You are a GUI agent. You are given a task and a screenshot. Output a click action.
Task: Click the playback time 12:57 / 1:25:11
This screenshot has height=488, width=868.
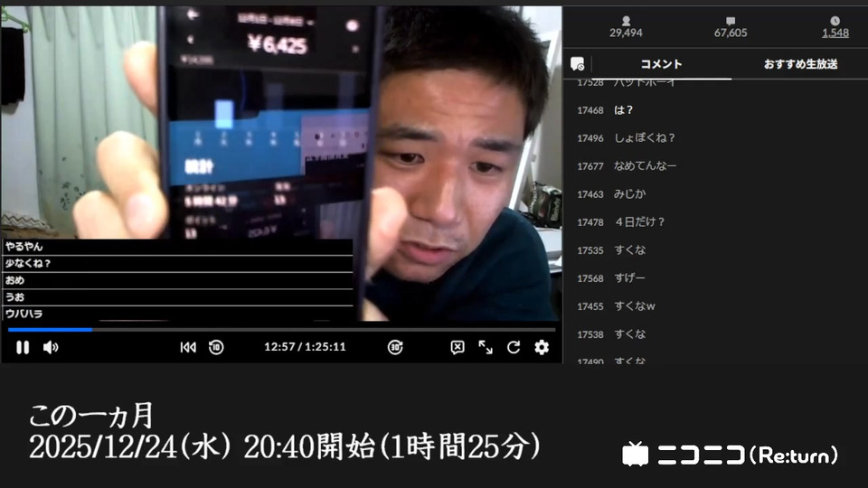[305, 347]
